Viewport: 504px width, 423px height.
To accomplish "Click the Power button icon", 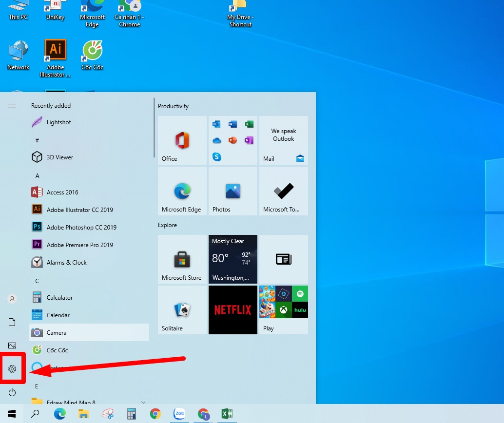I will tap(13, 392).
